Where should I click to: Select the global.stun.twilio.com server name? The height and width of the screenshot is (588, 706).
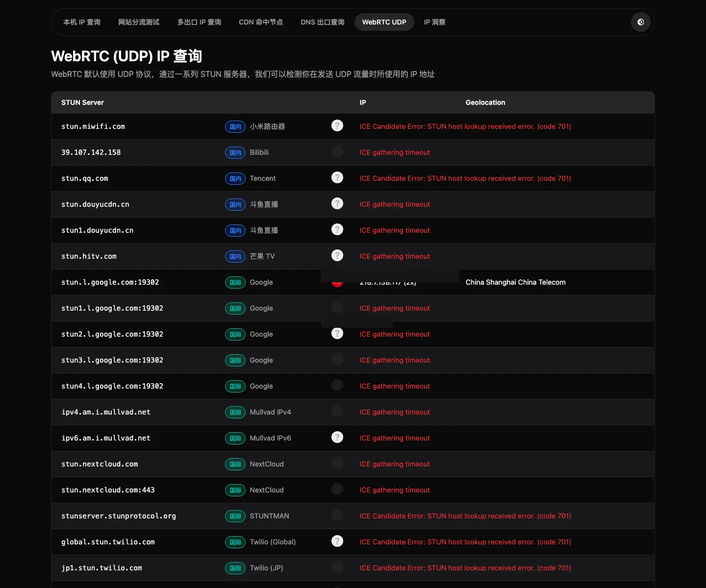coord(108,542)
